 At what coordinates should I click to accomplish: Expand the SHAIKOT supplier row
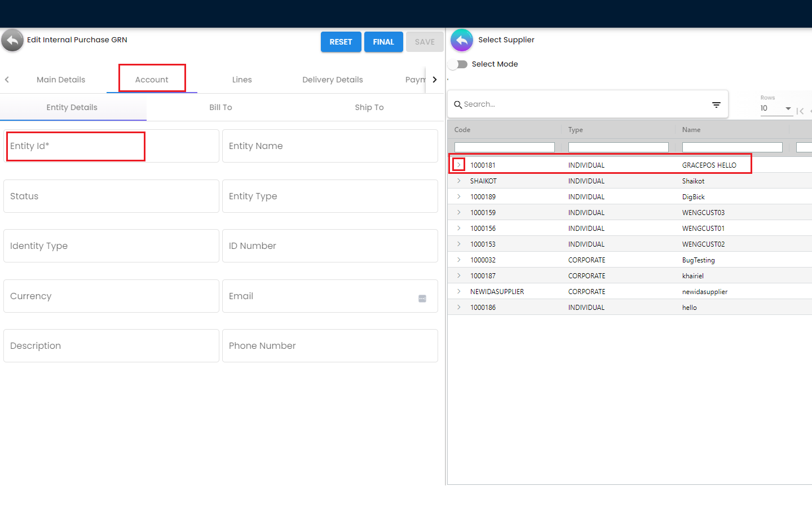(x=459, y=181)
